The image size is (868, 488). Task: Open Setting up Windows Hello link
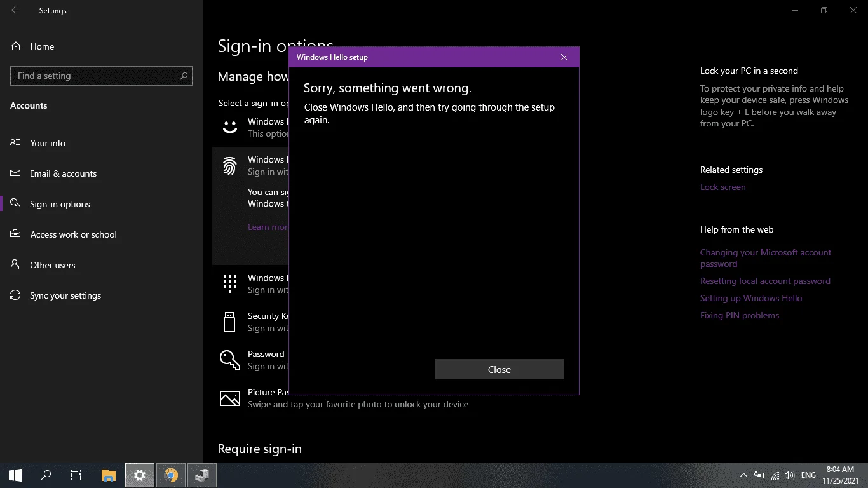coord(751,298)
